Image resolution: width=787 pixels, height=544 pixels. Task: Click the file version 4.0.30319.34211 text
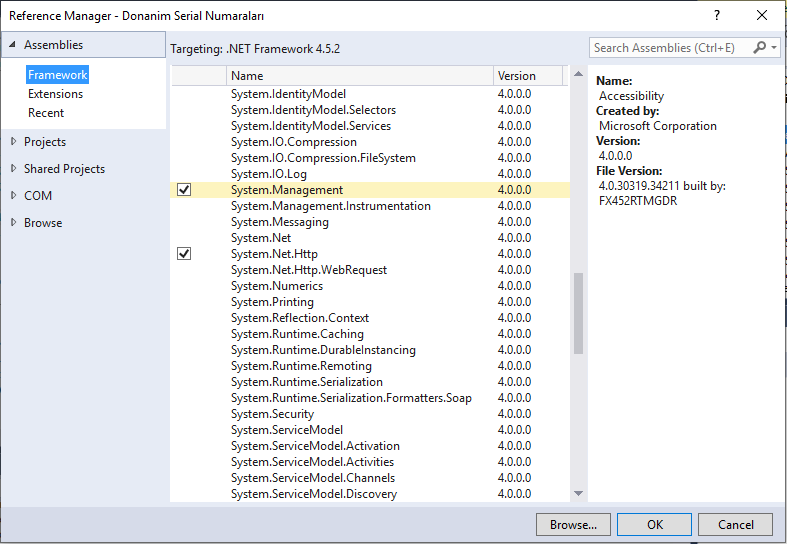click(x=638, y=186)
